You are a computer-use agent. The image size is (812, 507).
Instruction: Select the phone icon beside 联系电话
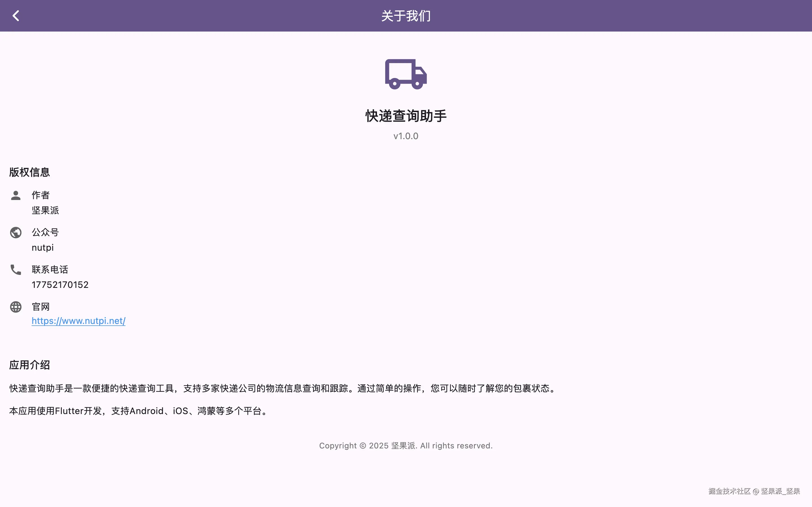click(x=16, y=270)
